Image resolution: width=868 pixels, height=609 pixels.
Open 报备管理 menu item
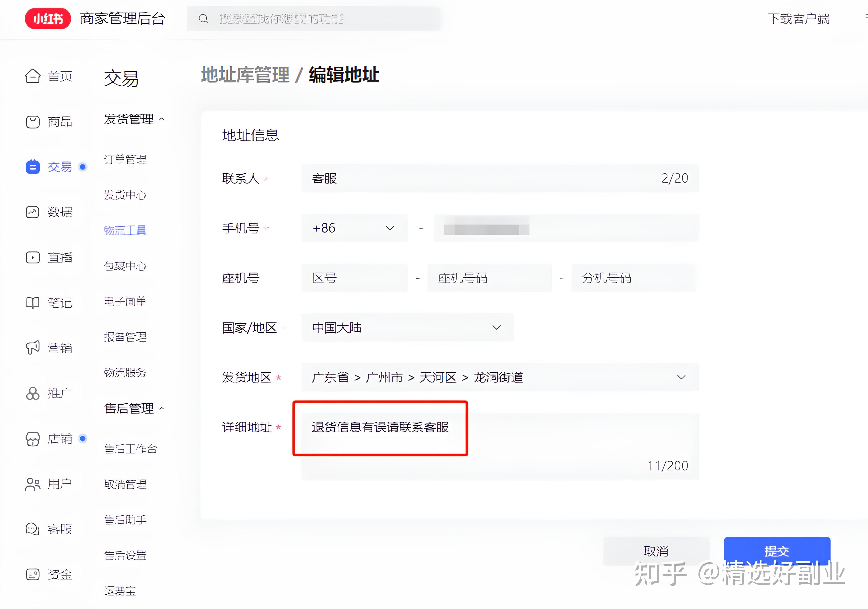(x=125, y=337)
